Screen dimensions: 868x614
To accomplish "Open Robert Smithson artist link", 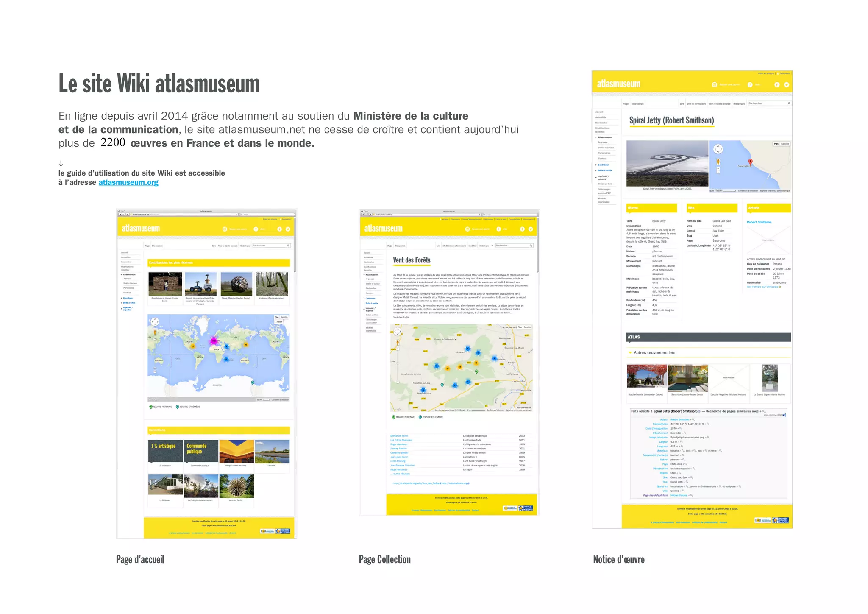I will point(759,222).
